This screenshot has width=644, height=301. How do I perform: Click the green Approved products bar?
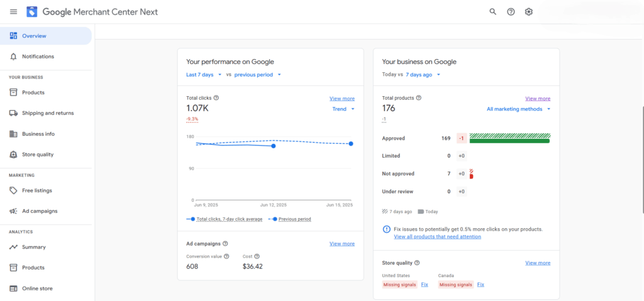point(509,141)
